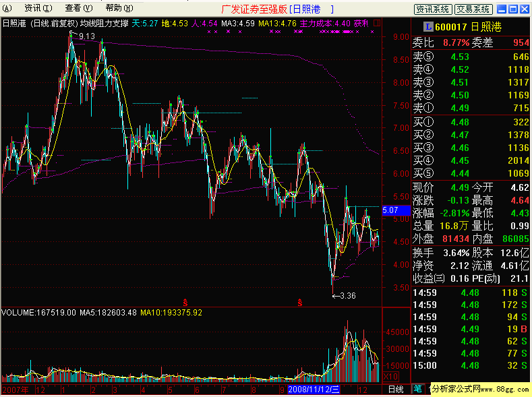532x397 pixels.
Task: Click the 交易系统 button
Action: point(473,9)
